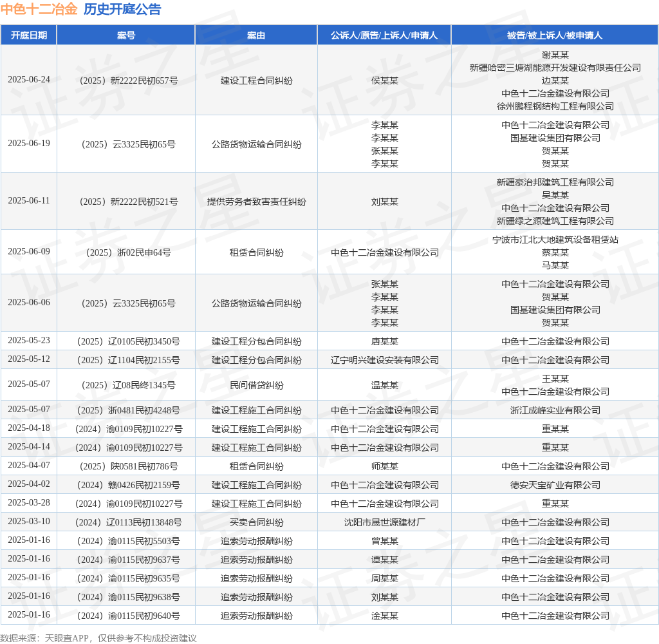
Task: Click plaintiff 刘某某 in 2025-06-11 row
Action: 385,202
